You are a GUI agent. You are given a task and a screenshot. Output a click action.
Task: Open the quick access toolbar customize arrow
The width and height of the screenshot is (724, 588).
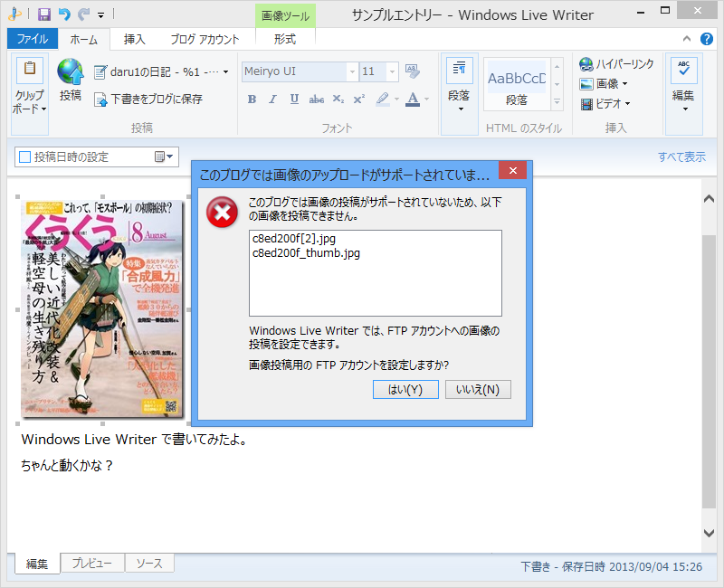(100, 15)
